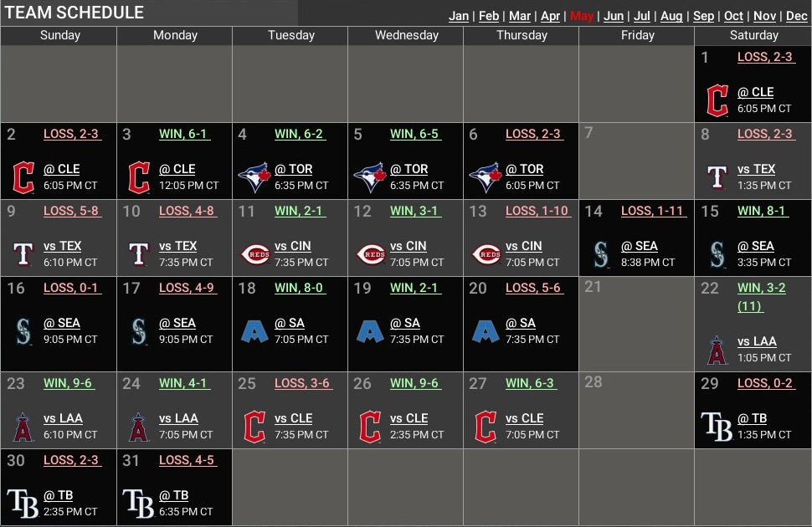This screenshot has width=812, height=527.
Task: Click the Reds logo on May 11
Action: click(254, 254)
